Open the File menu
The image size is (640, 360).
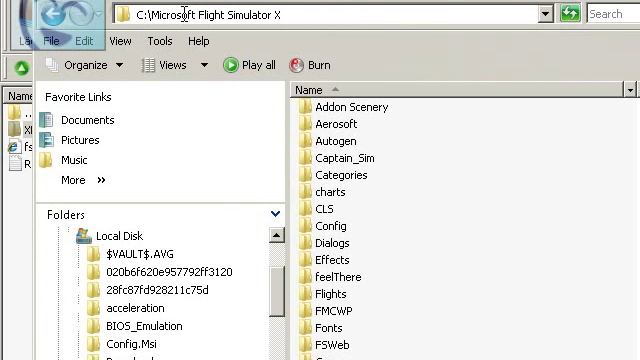tap(51, 41)
